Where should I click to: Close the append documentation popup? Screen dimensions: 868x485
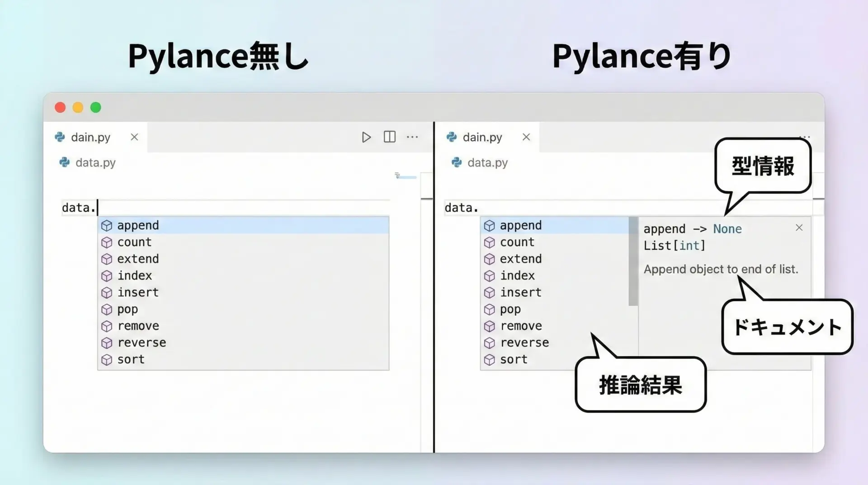pos(799,228)
